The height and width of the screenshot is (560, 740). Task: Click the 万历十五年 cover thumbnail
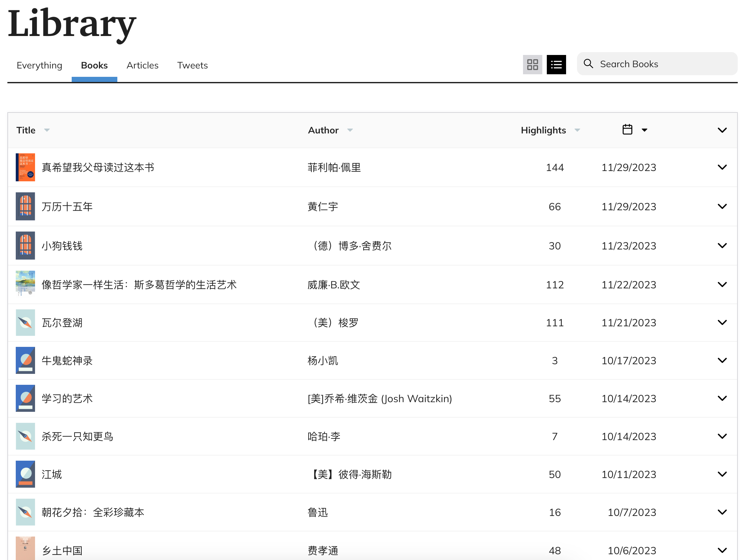pos(25,206)
